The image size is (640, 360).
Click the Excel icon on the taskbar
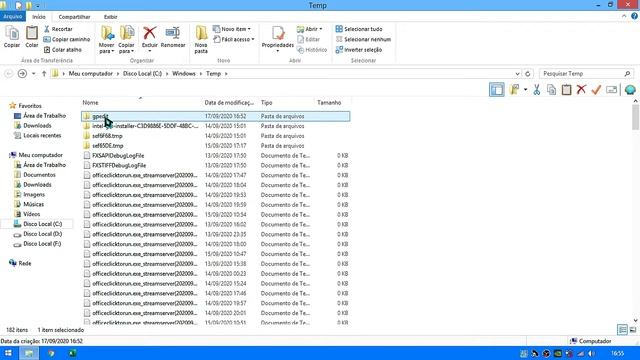(72, 353)
